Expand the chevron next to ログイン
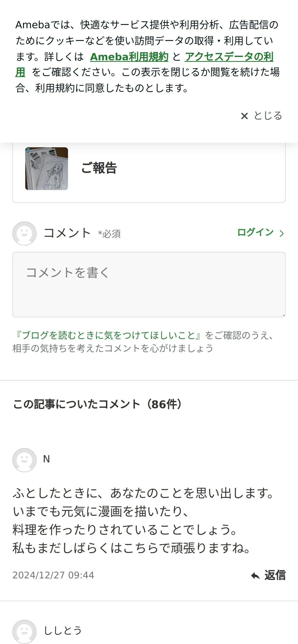This screenshot has height=644, width=298. tap(281, 233)
